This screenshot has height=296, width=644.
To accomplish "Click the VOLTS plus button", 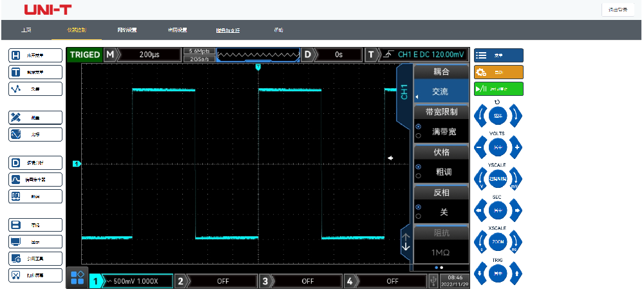I will tap(517, 147).
